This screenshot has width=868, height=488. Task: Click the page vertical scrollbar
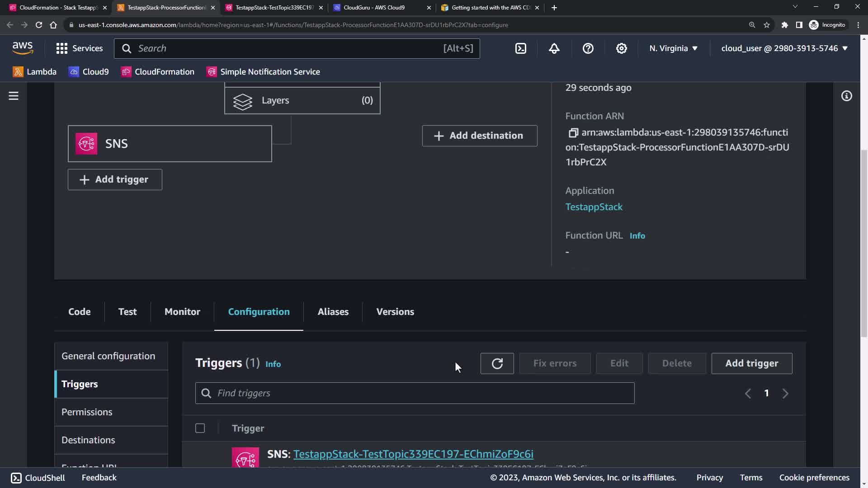(x=864, y=244)
